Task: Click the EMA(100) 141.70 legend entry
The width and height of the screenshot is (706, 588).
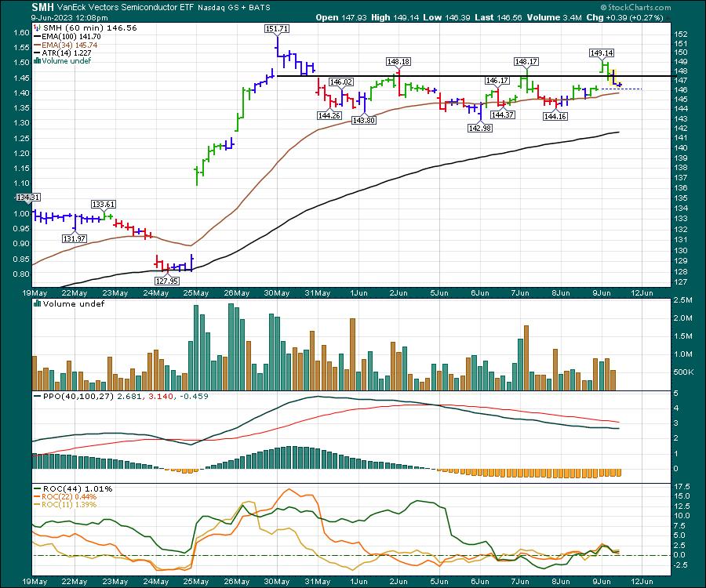Action: 67,36
